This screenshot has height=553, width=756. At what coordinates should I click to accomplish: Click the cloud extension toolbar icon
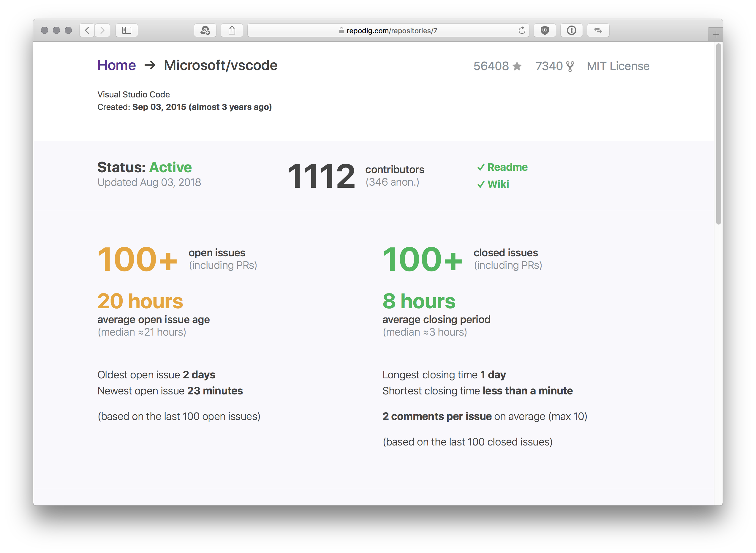[x=205, y=31]
